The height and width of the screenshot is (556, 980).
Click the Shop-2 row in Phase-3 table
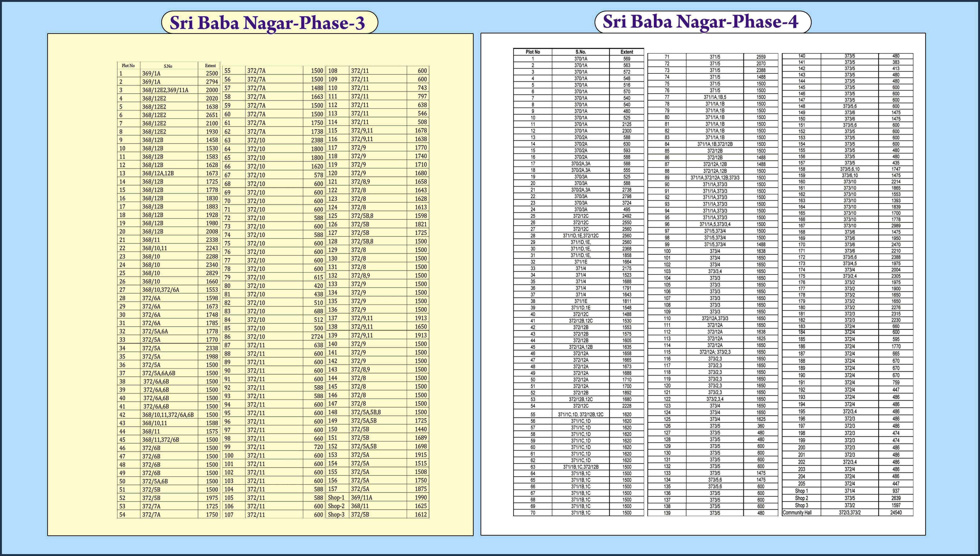point(336,506)
